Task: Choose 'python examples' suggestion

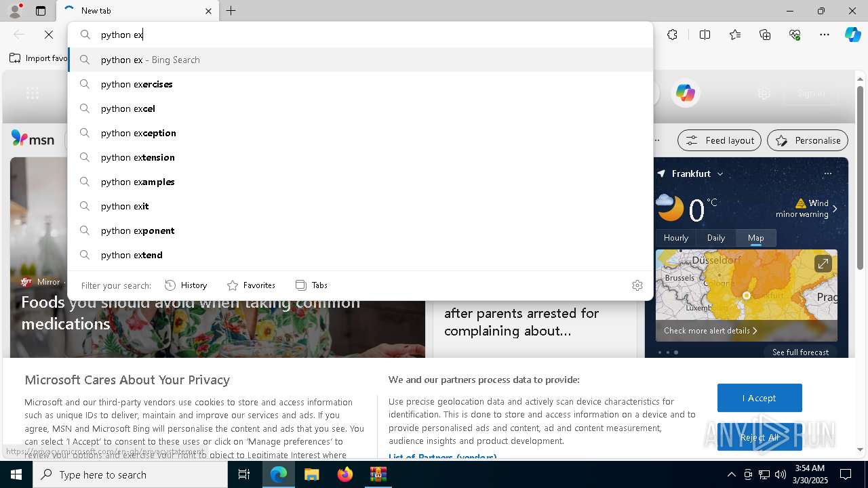Action: tap(360, 182)
